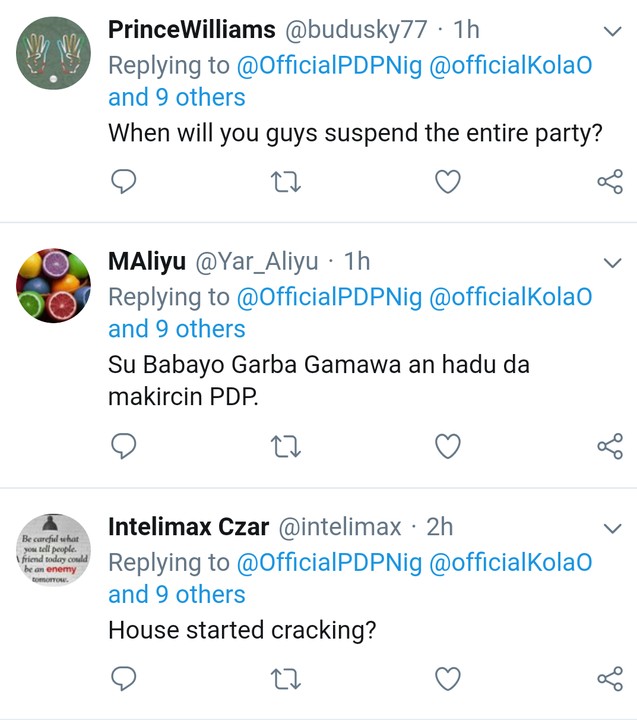Expand options chevron on MAliyu's tweet
This screenshot has height=720, width=637.
tap(611, 262)
